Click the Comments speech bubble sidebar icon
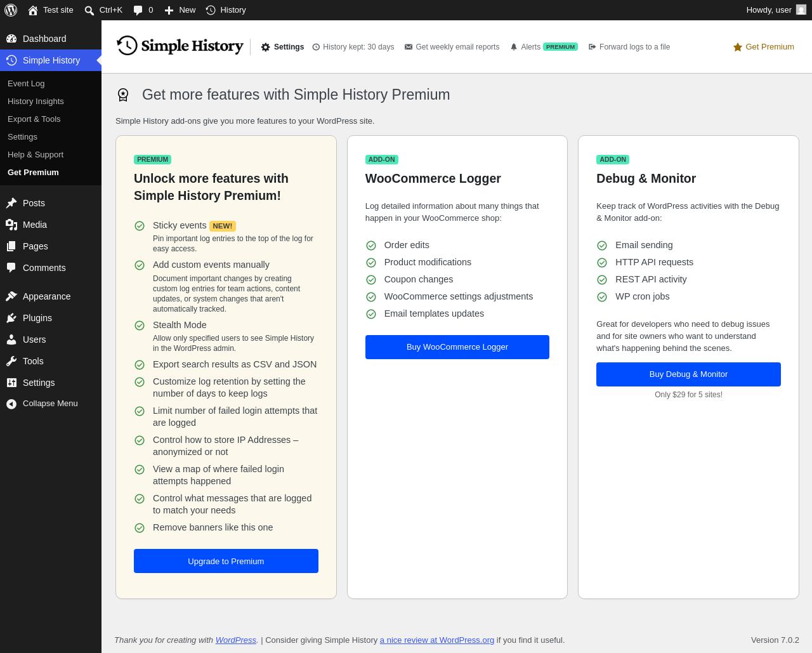 tap(11, 268)
